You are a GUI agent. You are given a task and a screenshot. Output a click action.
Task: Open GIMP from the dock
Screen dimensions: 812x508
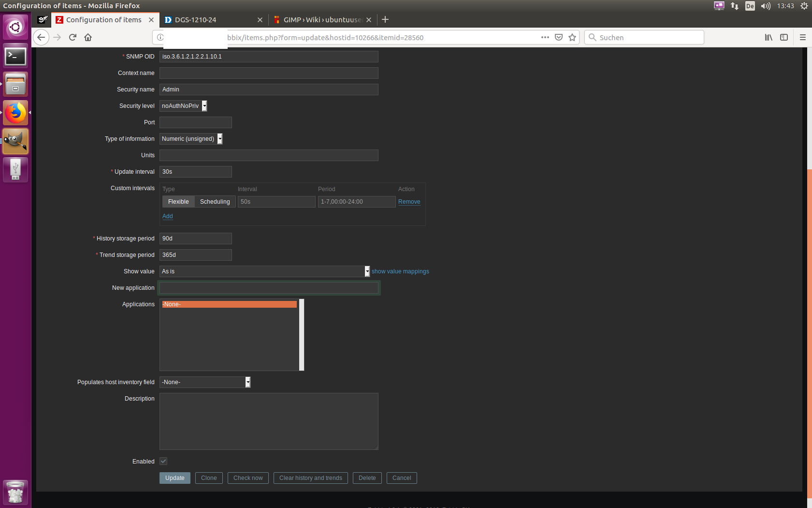click(x=15, y=141)
